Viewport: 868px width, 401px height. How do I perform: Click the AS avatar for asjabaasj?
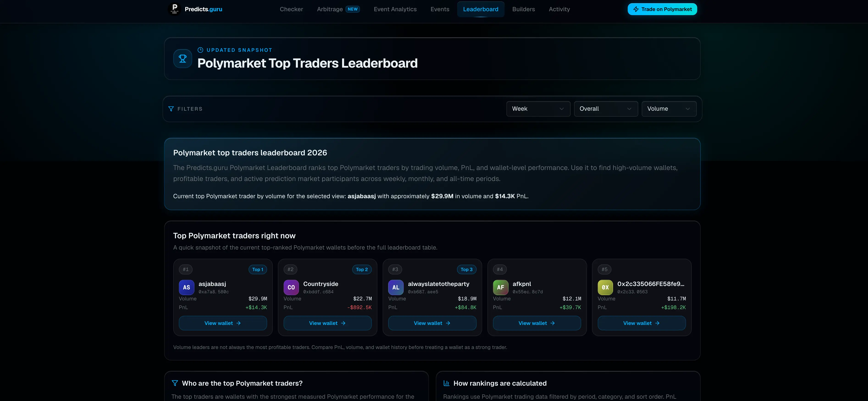186,287
